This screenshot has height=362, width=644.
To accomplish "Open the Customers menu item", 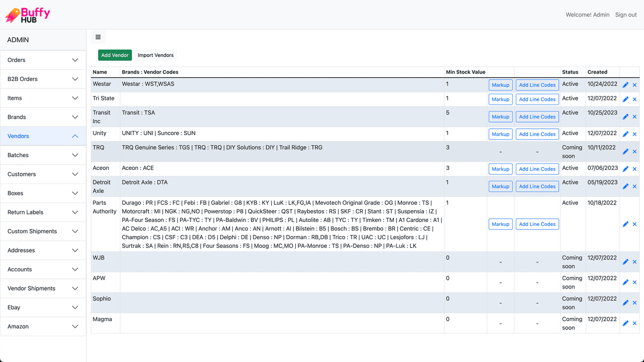I will [43, 174].
